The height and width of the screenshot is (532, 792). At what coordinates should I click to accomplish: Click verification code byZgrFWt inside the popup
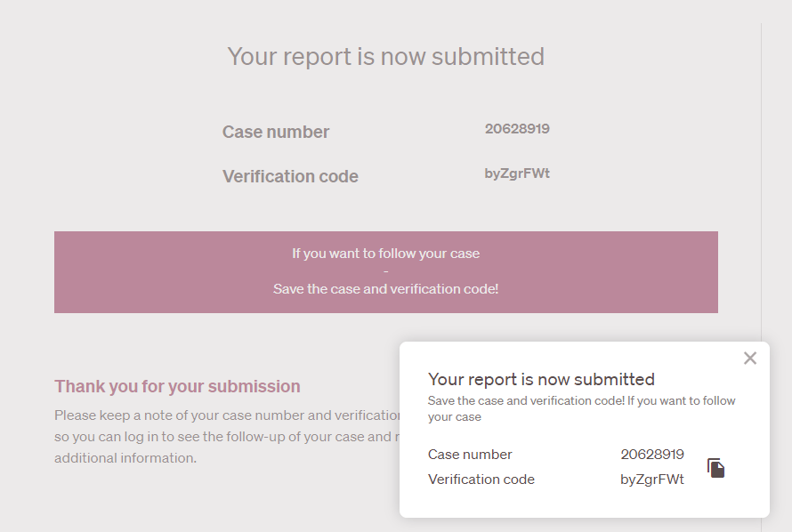click(652, 480)
